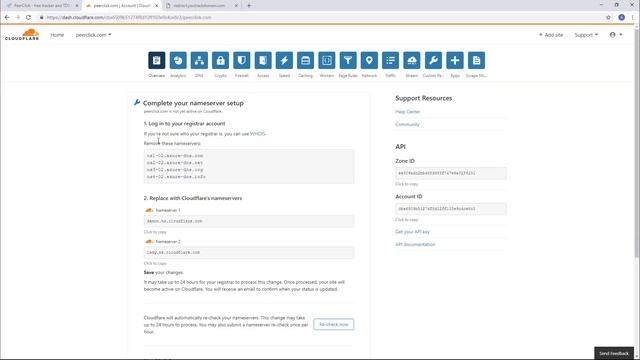Open the Overview section icon
Image resolution: width=640 pixels, height=360 pixels.
coord(157,60)
